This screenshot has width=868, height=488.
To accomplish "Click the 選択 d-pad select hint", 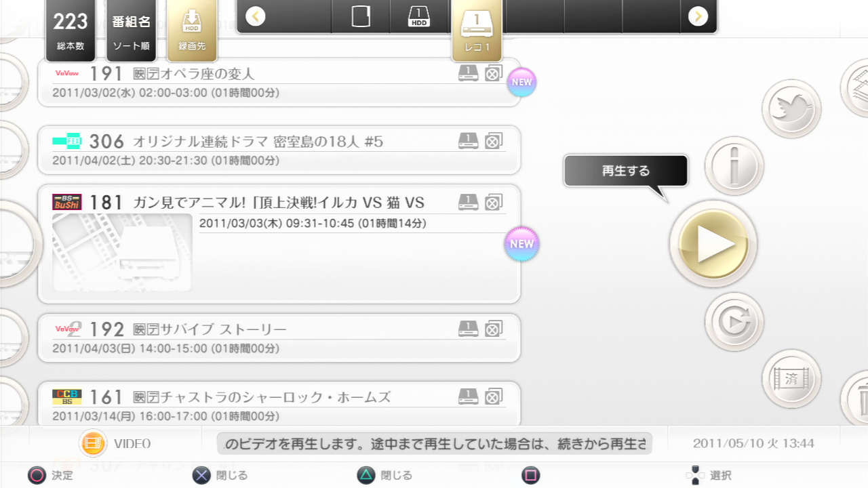I will [709, 476].
